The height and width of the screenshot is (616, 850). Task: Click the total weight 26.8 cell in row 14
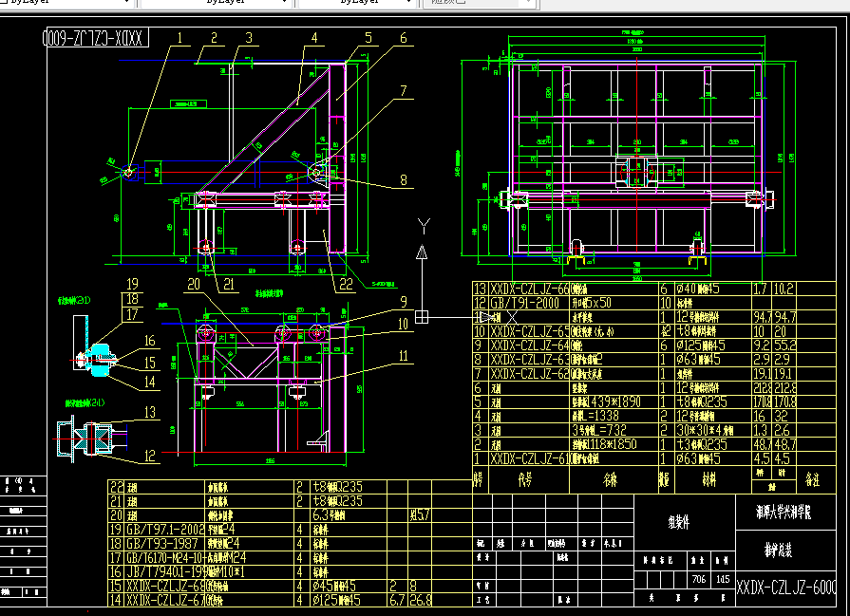tap(421, 600)
